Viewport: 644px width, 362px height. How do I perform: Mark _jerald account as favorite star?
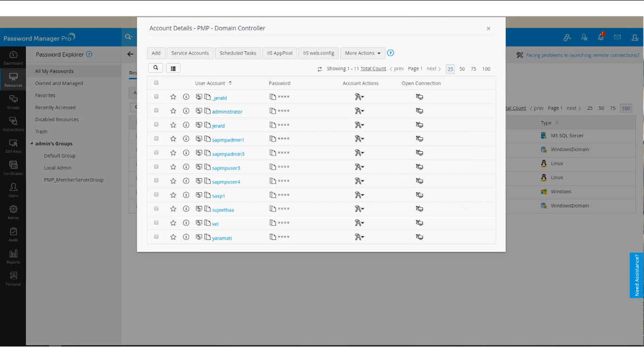coord(173,97)
